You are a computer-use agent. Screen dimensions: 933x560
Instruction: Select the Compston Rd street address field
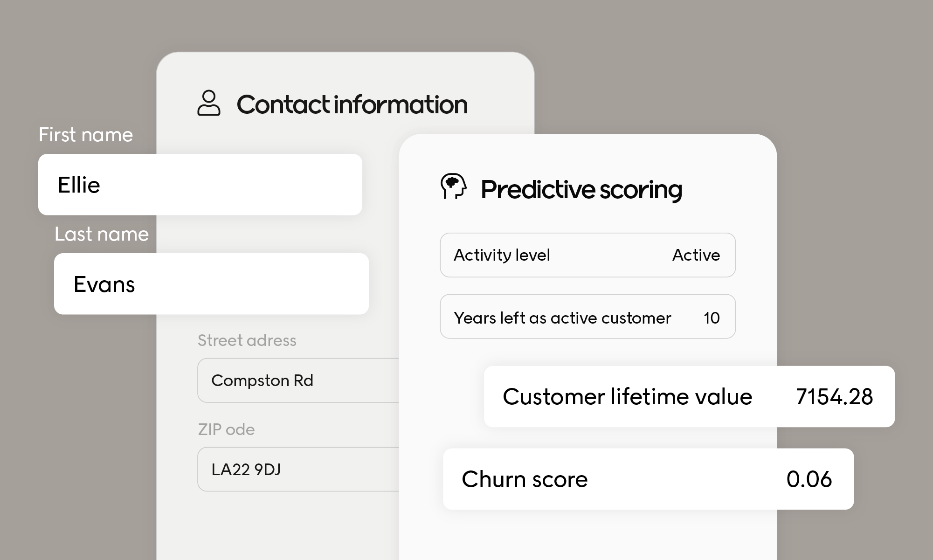click(x=298, y=380)
